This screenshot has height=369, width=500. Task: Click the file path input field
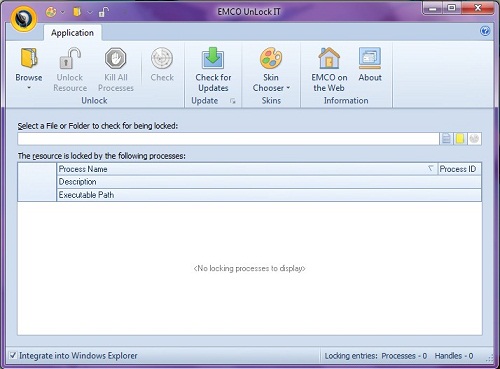click(x=228, y=139)
